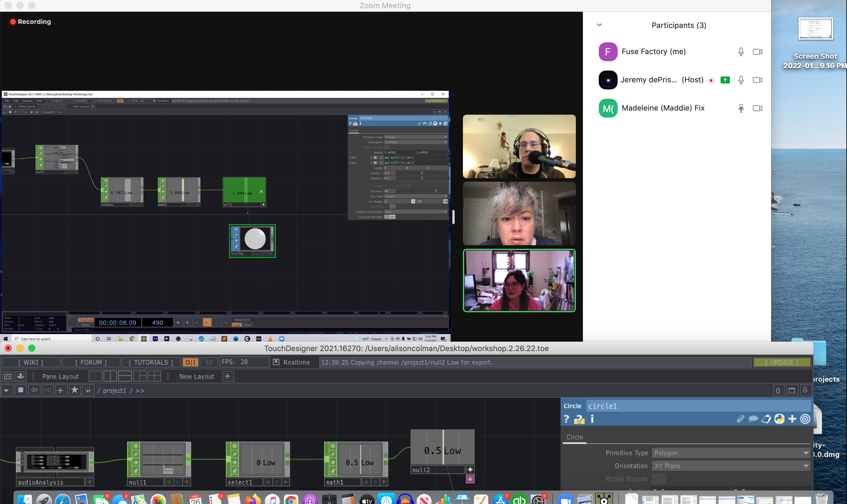Click the viewer active plus icon on null2

pyautogui.click(x=470, y=469)
